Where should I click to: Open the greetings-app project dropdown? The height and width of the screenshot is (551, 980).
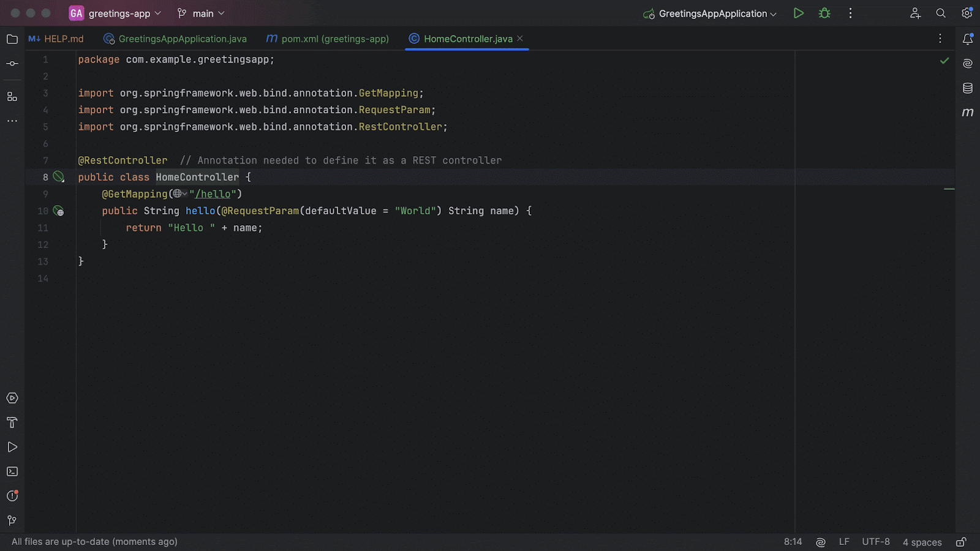[x=115, y=13]
